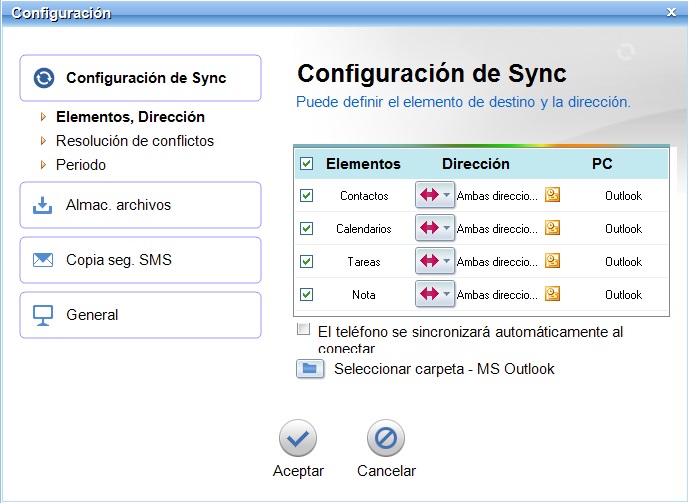Close the Configuración dialog window
Image resolution: width=689 pixels, height=503 pixels.
(x=671, y=12)
